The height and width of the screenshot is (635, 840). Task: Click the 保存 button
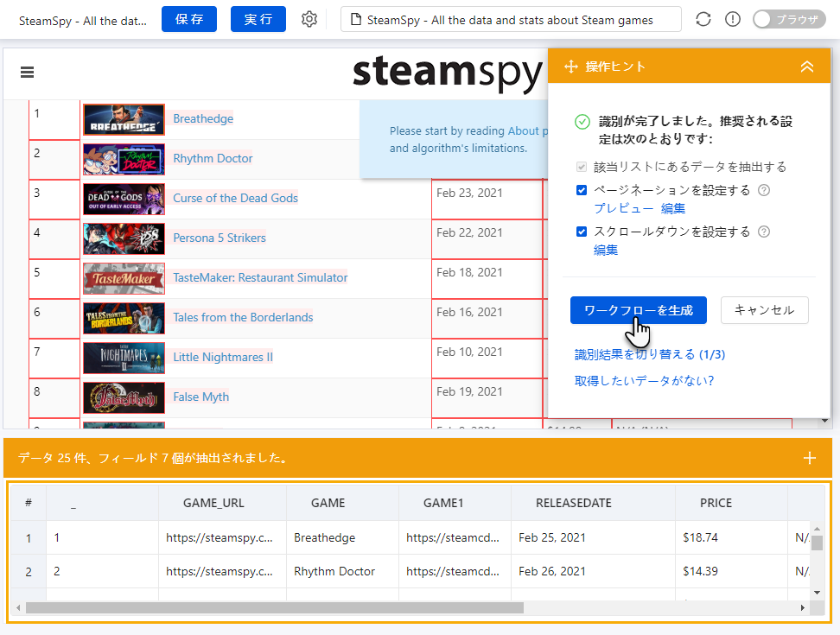click(x=189, y=19)
